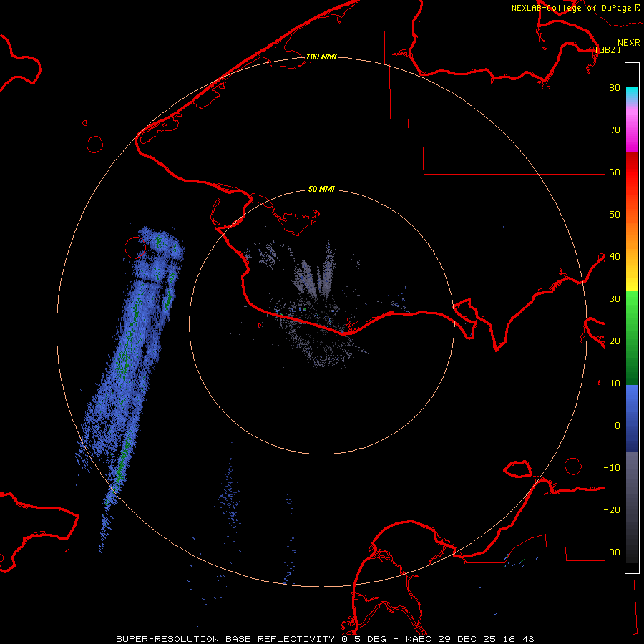Click the 60 value on the color scale
The height and width of the screenshot is (644, 644).
pos(615,172)
